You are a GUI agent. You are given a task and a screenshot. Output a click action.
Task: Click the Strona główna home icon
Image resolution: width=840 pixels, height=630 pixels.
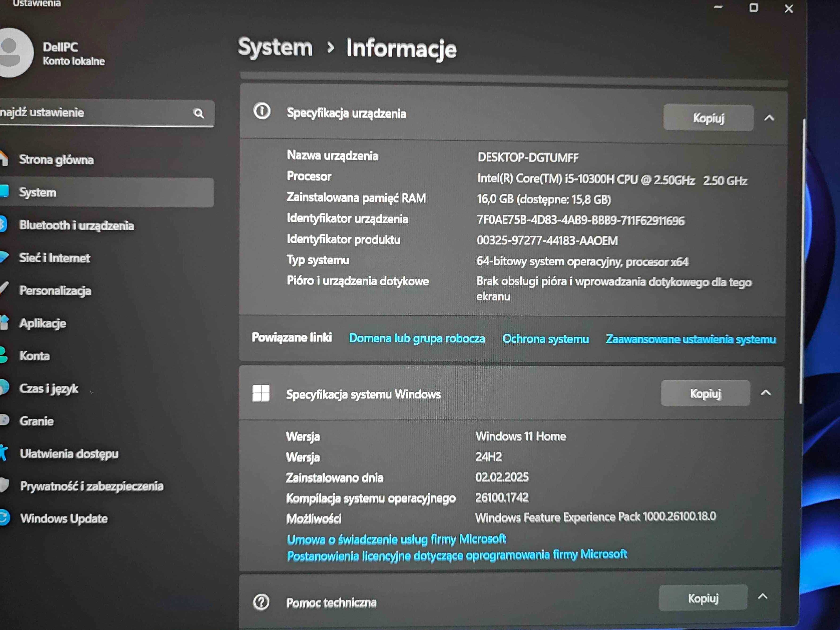click(4, 159)
